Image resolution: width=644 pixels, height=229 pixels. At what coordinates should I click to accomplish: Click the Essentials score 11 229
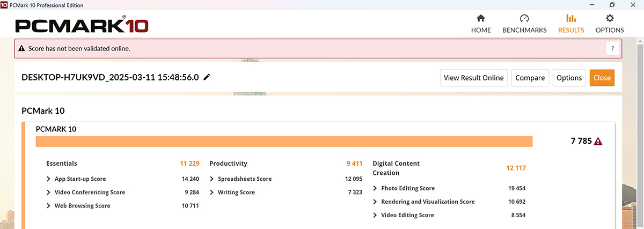click(x=190, y=164)
